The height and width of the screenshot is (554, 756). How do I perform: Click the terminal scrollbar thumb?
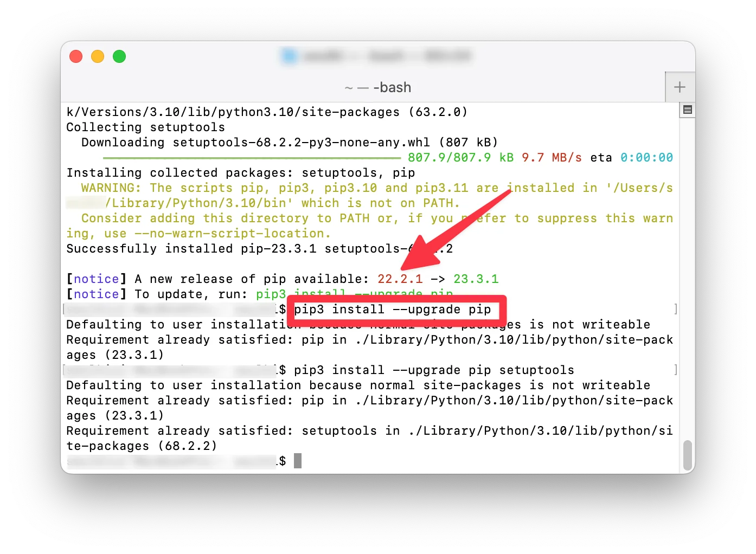(x=688, y=456)
